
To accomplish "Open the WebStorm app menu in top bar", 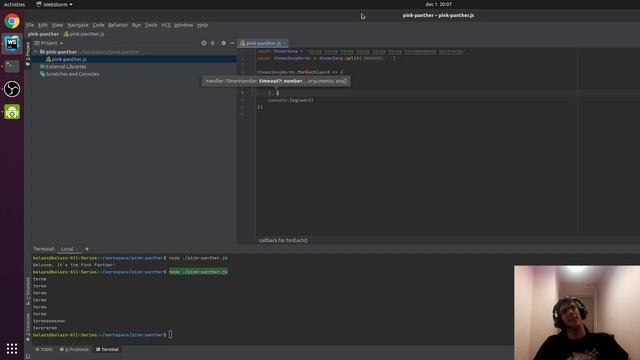I will 54,4.
